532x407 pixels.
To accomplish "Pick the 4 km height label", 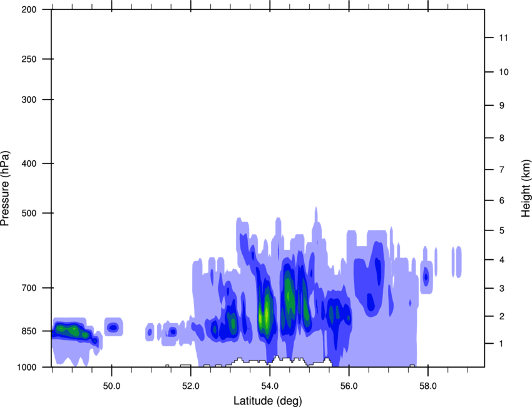I will (x=502, y=260).
